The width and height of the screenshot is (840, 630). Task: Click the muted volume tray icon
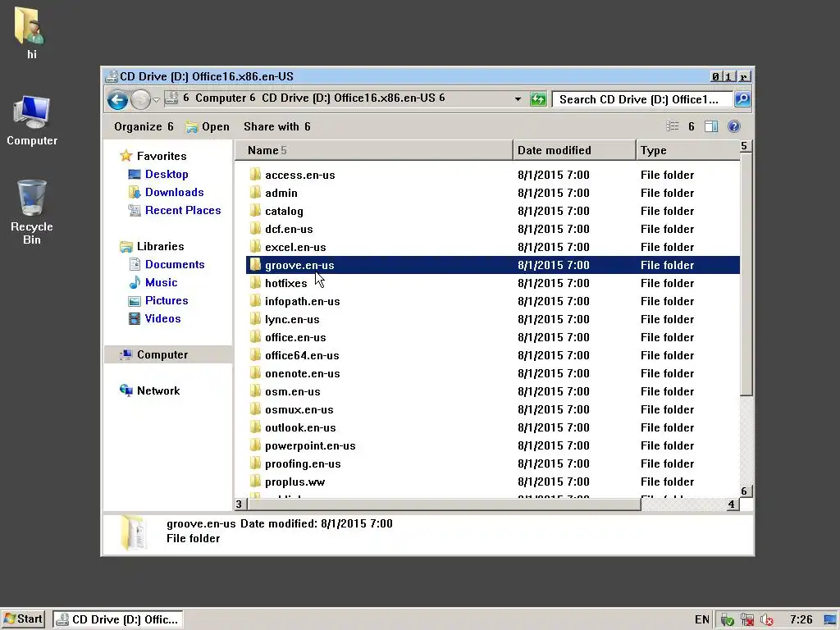tap(766, 620)
